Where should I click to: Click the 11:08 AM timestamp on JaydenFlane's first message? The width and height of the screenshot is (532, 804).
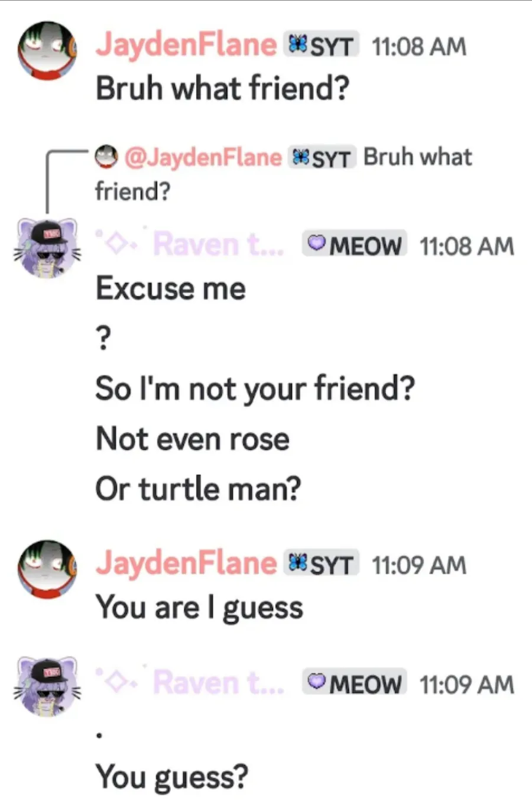click(x=419, y=46)
